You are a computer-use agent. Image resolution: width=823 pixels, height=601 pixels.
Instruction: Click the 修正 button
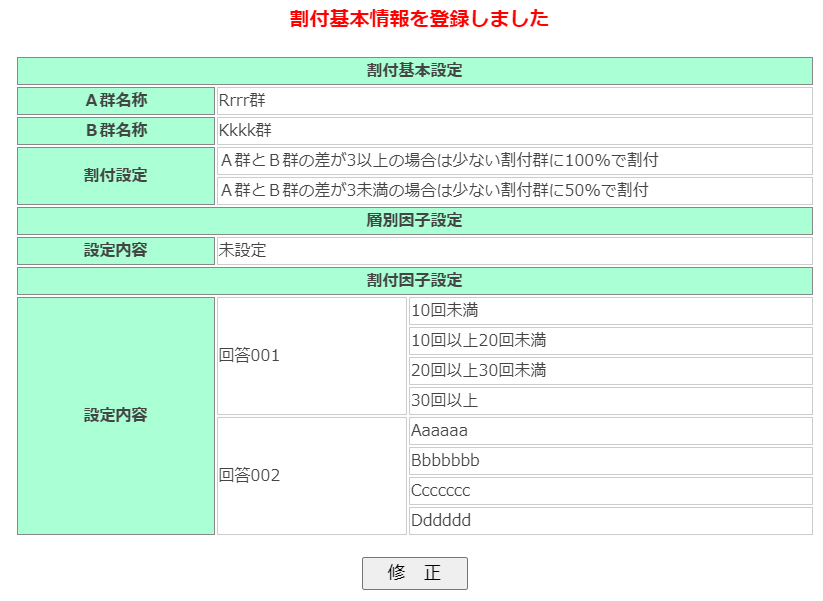pos(414,573)
